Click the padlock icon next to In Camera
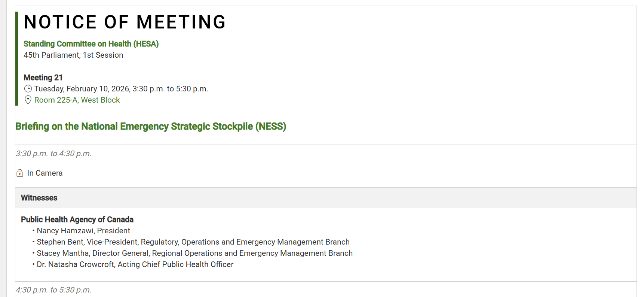The height and width of the screenshot is (297, 644). 20,173
